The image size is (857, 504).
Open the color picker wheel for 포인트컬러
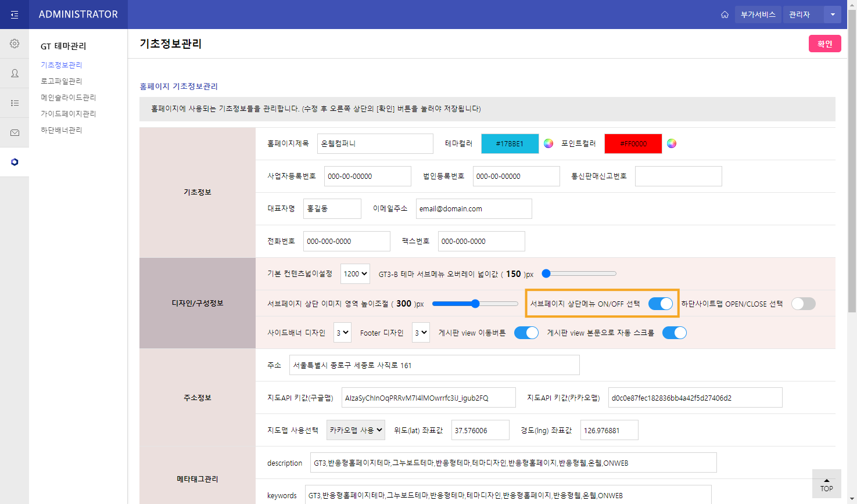[672, 143]
